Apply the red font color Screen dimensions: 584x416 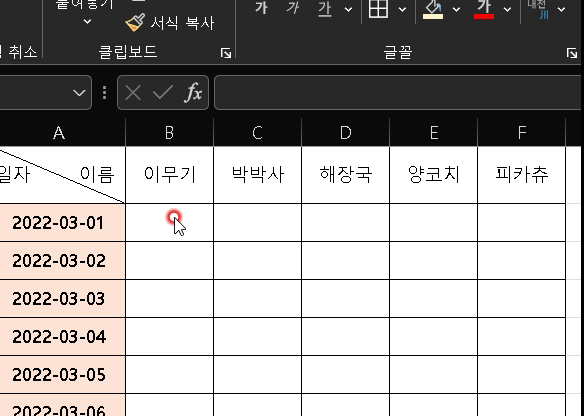[x=484, y=9]
